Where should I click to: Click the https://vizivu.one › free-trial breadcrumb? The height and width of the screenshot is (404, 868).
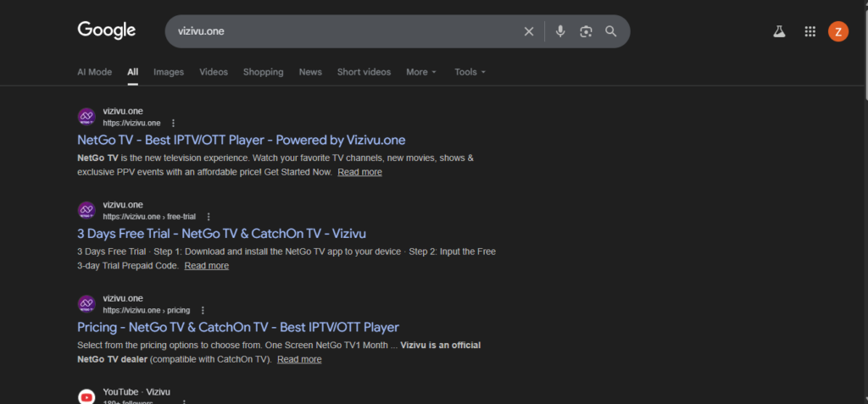pyautogui.click(x=149, y=216)
